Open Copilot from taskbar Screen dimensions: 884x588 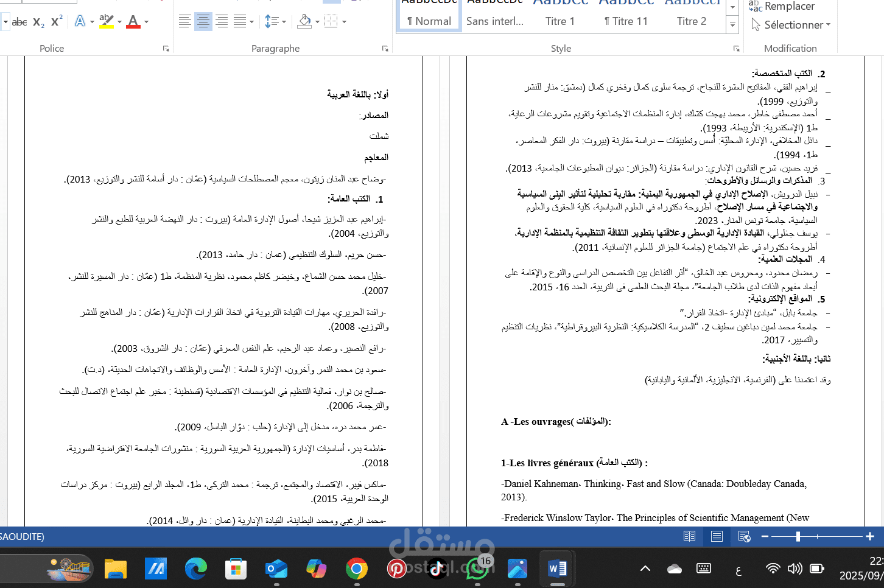316,569
